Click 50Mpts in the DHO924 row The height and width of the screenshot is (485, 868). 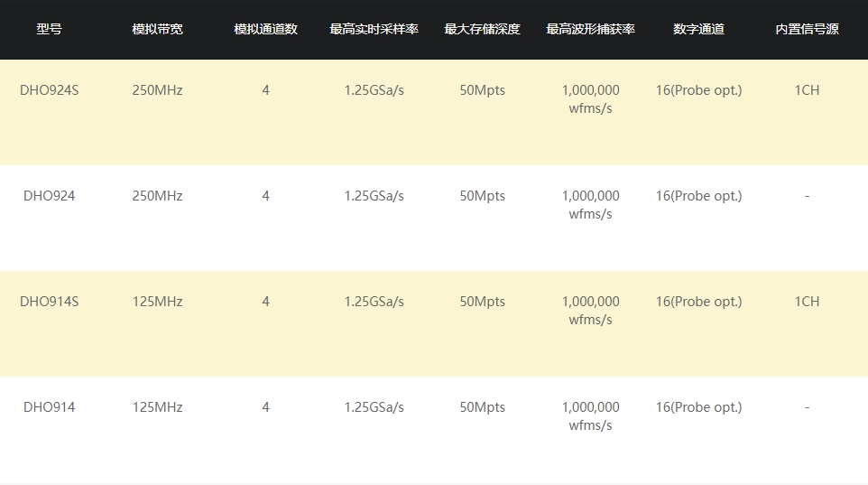coord(482,196)
